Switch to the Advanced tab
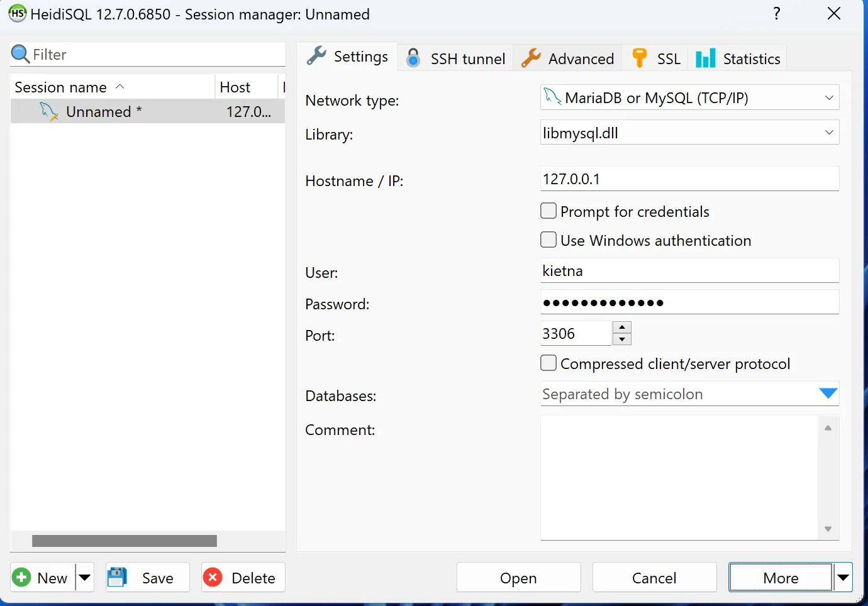The height and width of the screenshot is (606, 868). (568, 58)
